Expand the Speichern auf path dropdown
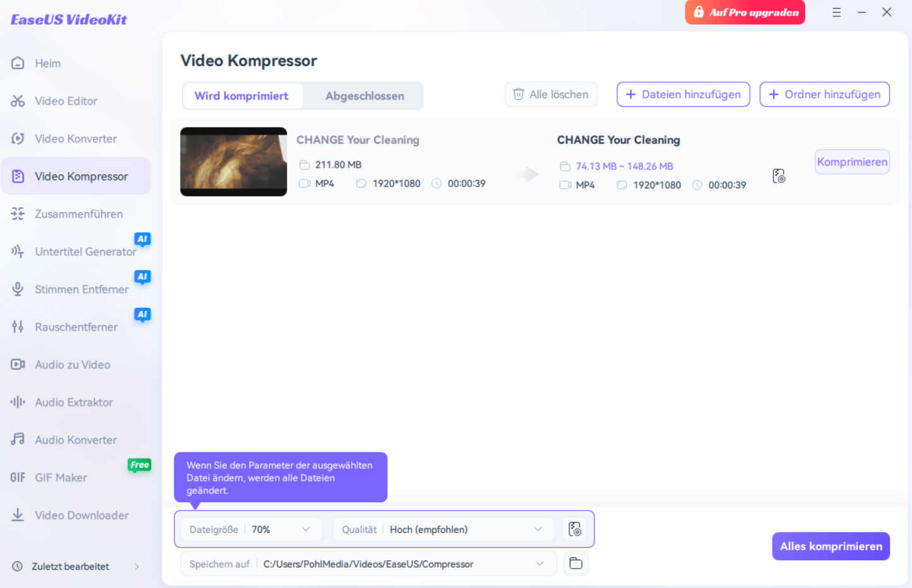The width and height of the screenshot is (912, 588). (540, 564)
